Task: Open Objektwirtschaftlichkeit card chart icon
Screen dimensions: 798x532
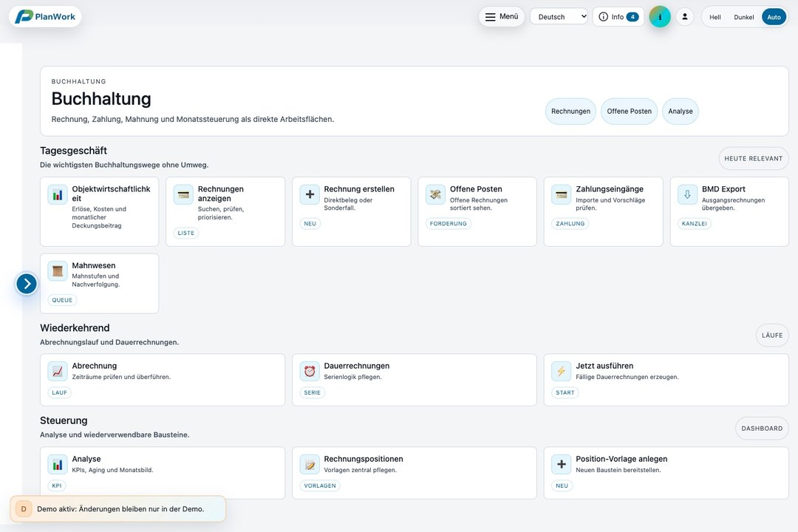Action: 58,194
